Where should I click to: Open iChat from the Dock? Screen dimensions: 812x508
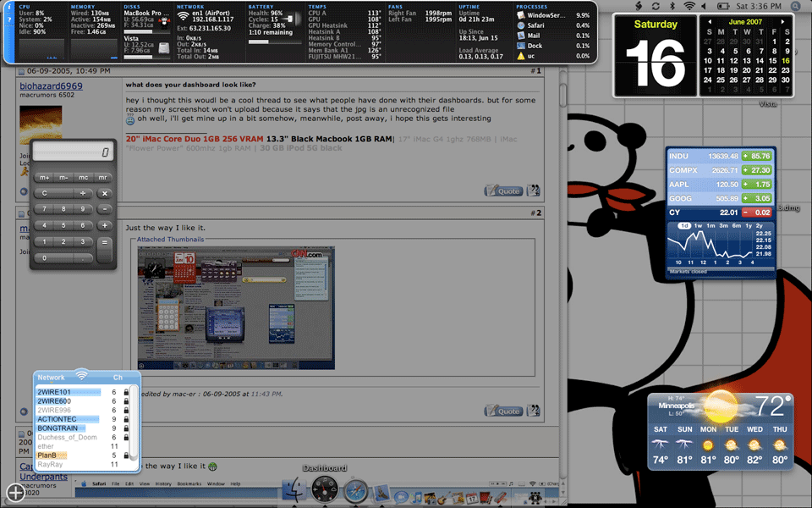[x=401, y=498]
